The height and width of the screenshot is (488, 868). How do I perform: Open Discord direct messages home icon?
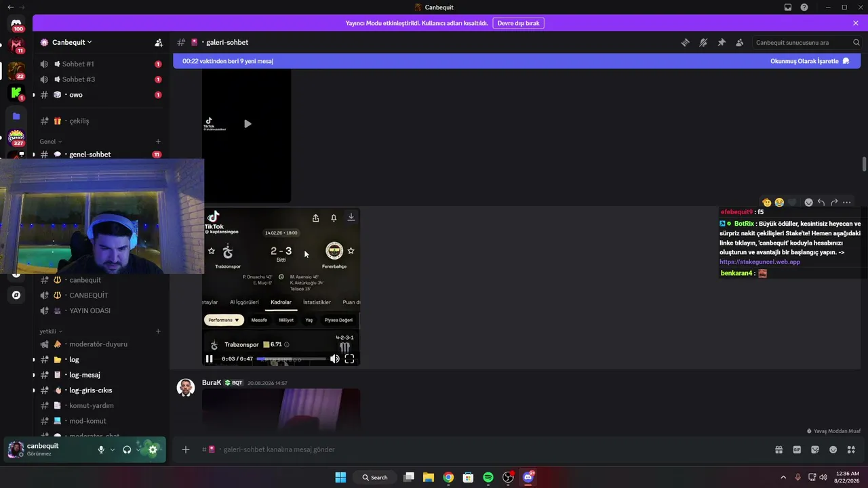click(x=16, y=24)
